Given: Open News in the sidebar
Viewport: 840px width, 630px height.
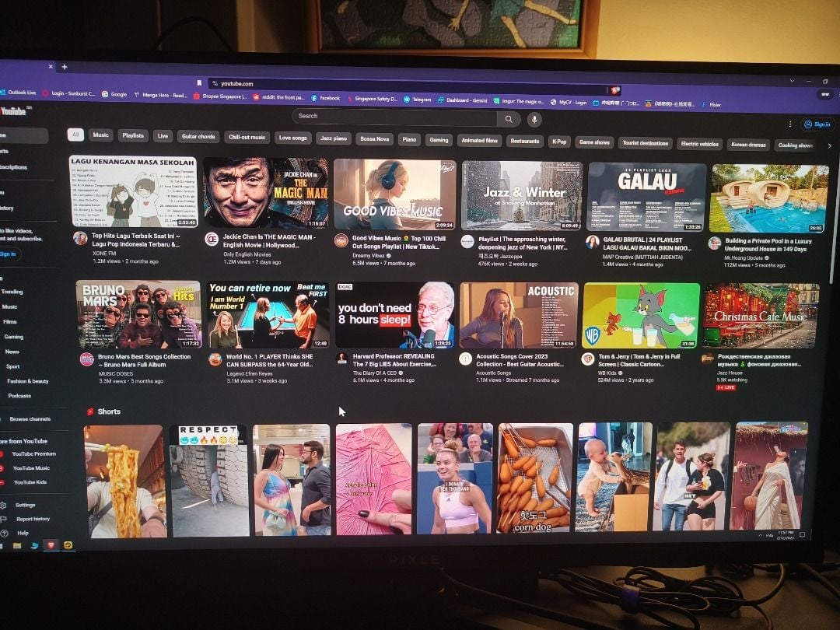Looking at the screenshot, I should (x=12, y=352).
